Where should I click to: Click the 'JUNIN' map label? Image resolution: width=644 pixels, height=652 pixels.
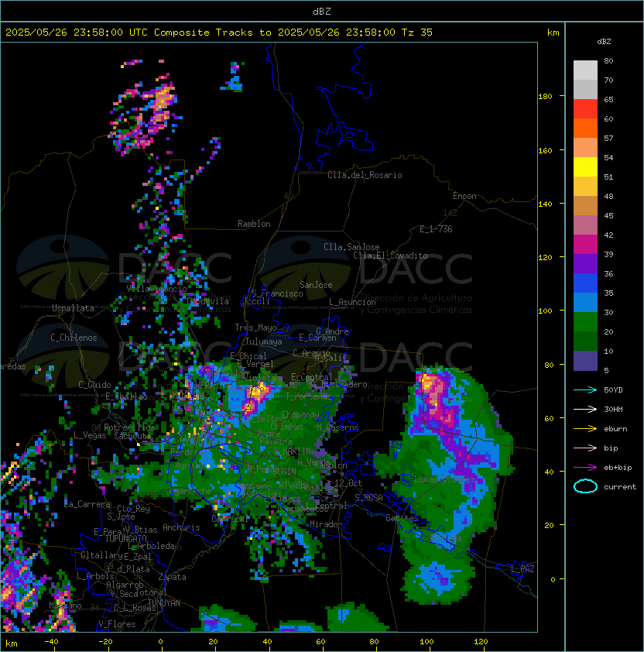click(285, 472)
